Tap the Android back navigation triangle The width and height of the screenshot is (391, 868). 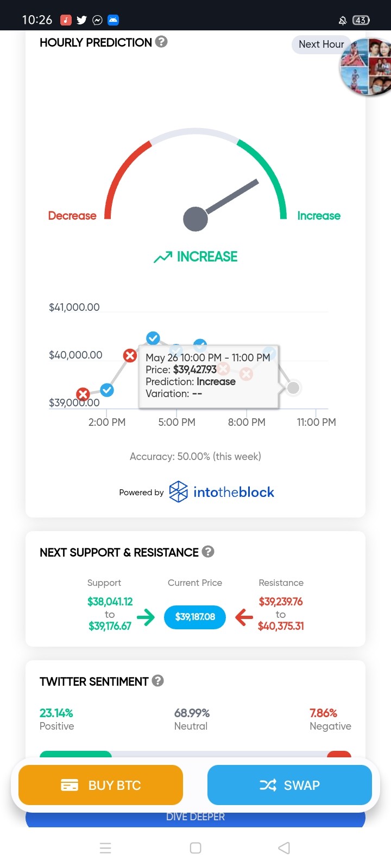284,848
